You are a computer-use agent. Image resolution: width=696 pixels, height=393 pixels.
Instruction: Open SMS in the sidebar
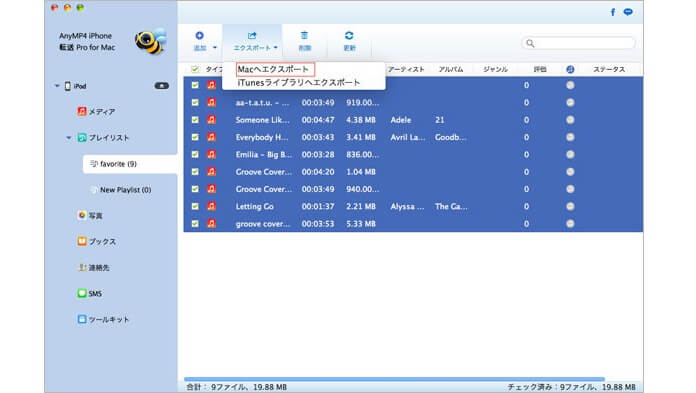click(x=90, y=294)
